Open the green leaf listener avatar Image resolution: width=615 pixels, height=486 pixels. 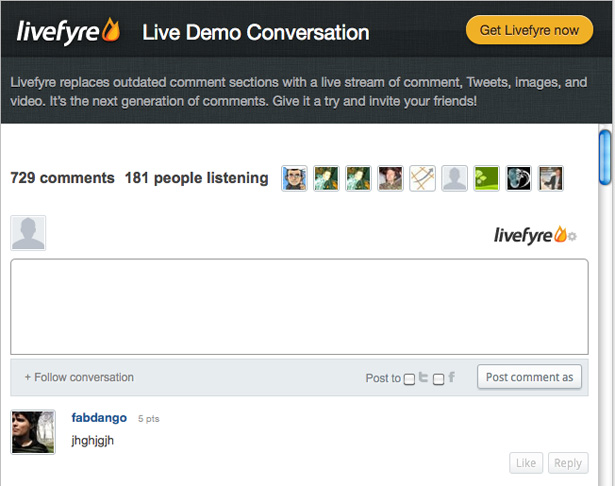click(x=486, y=178)
